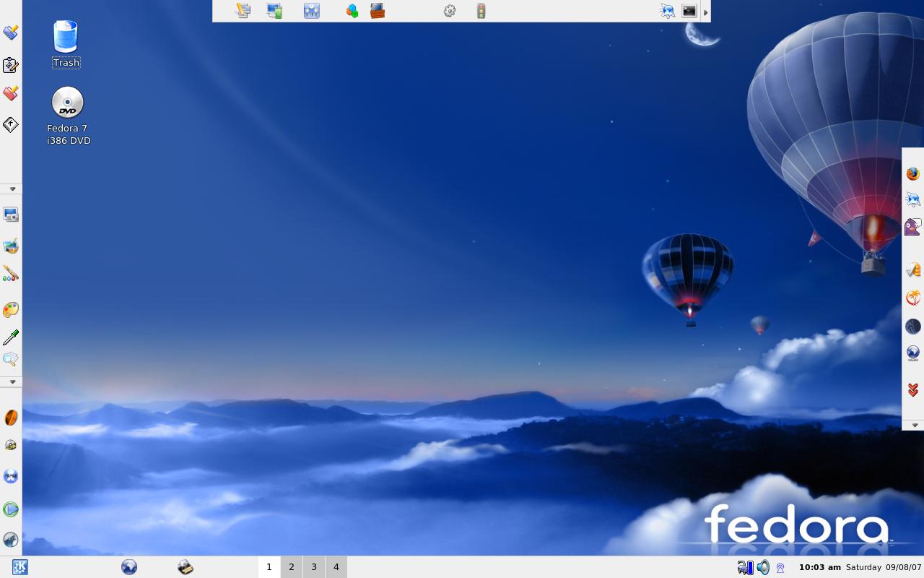
Task: Open the Pidgin messenger icon
Action: click(x=913, y=227)
